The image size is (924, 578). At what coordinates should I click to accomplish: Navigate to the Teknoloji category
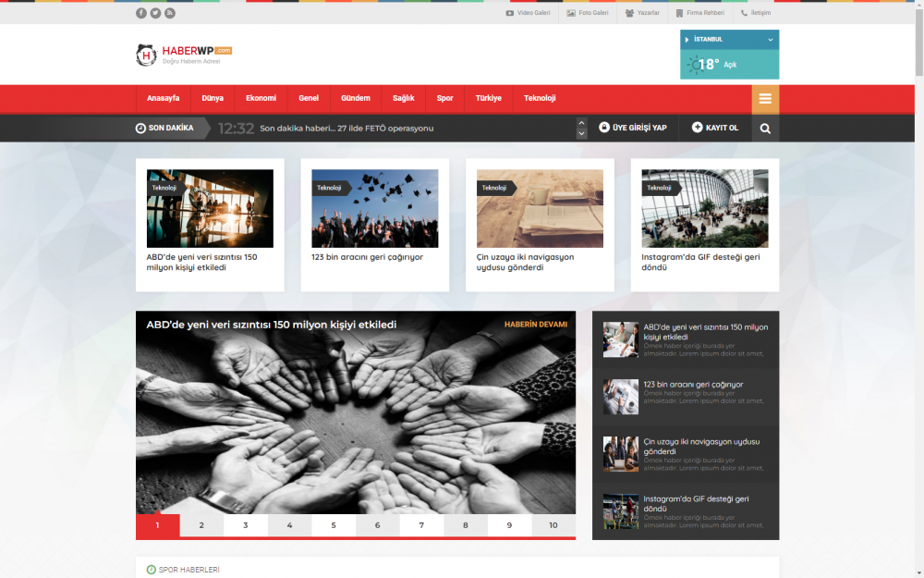tap(540, 98)
